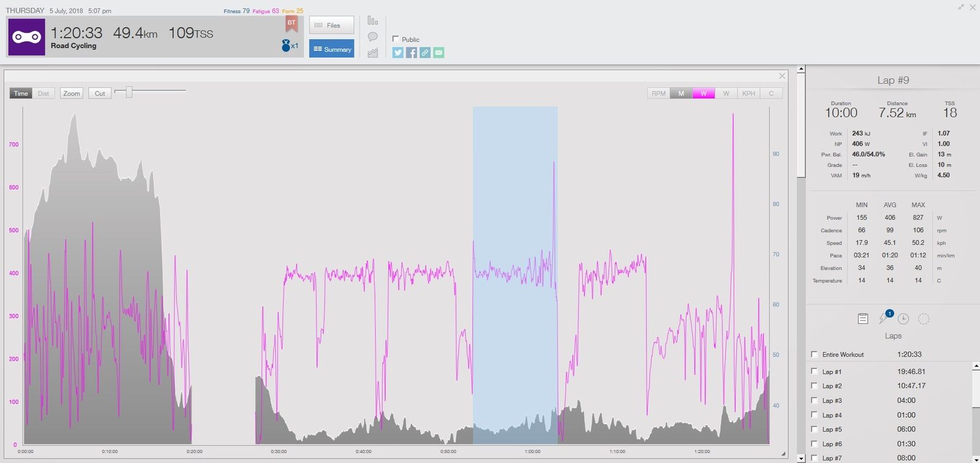Enable the Public checkbox
Image resolution: width=980 pixels, height=463 pixels.
pos(396,39)
